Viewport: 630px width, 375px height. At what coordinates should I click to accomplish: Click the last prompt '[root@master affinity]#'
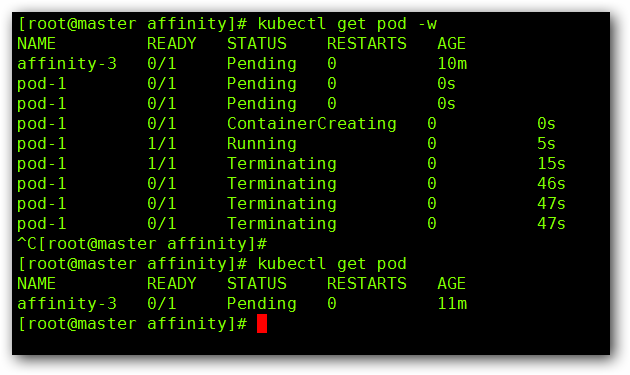pyautogui.click(x=132, y=324)
